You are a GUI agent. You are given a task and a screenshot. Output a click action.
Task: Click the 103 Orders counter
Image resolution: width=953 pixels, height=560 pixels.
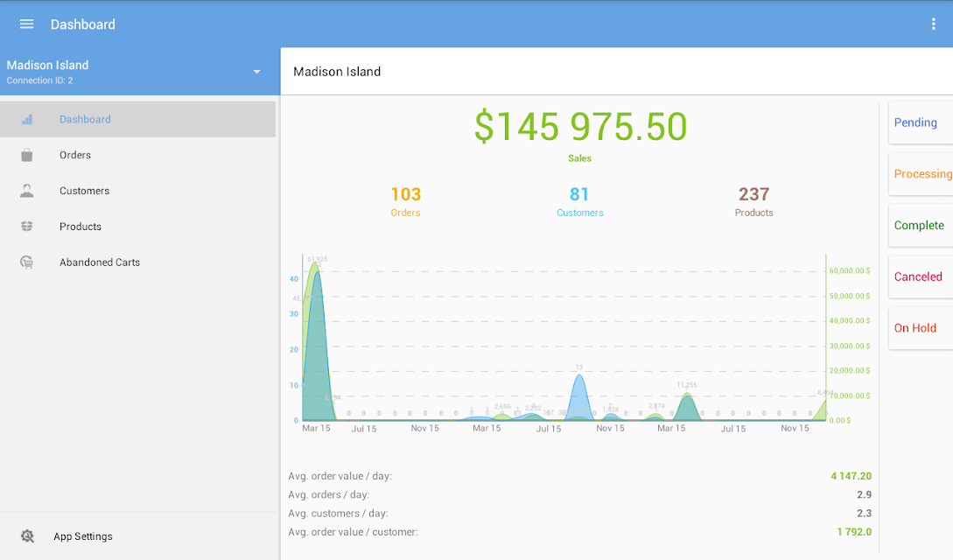coord(405,201)
